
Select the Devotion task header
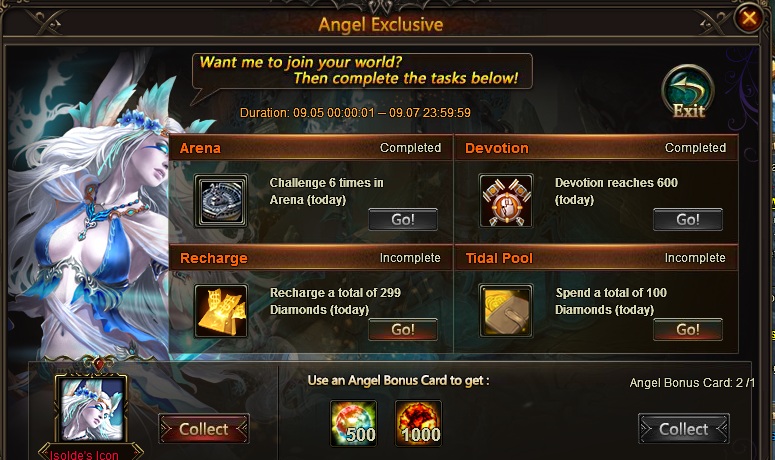click(x=596, y=148)
